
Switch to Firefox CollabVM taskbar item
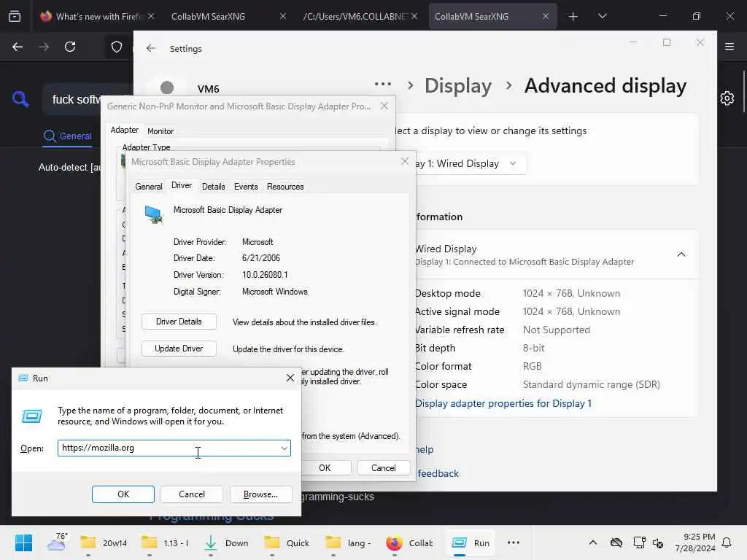410,542
